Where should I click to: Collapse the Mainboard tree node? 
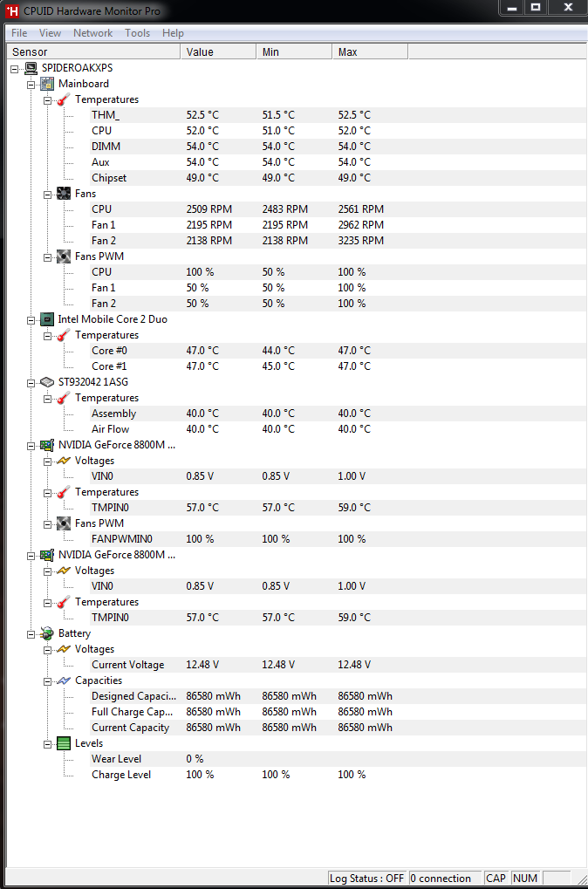tap(31, 85)
